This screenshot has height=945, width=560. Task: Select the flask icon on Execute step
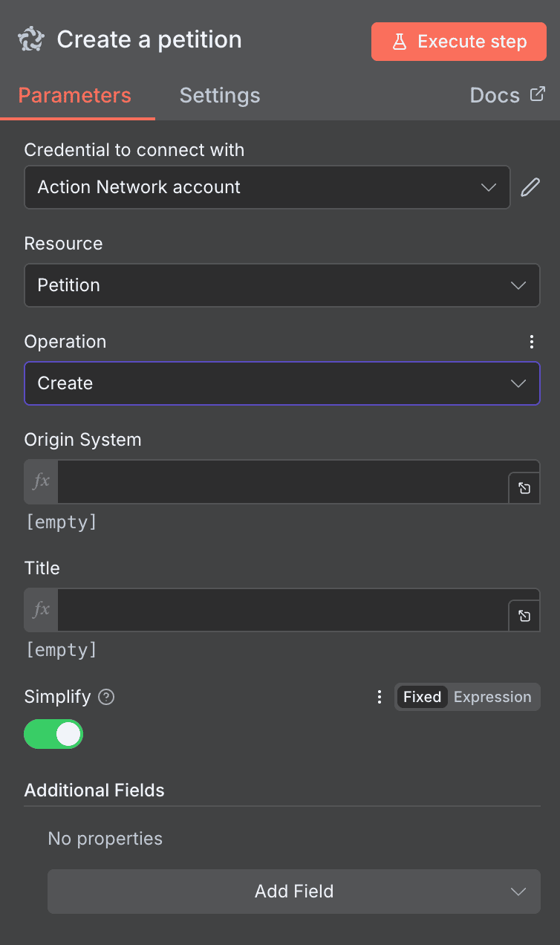400,42
